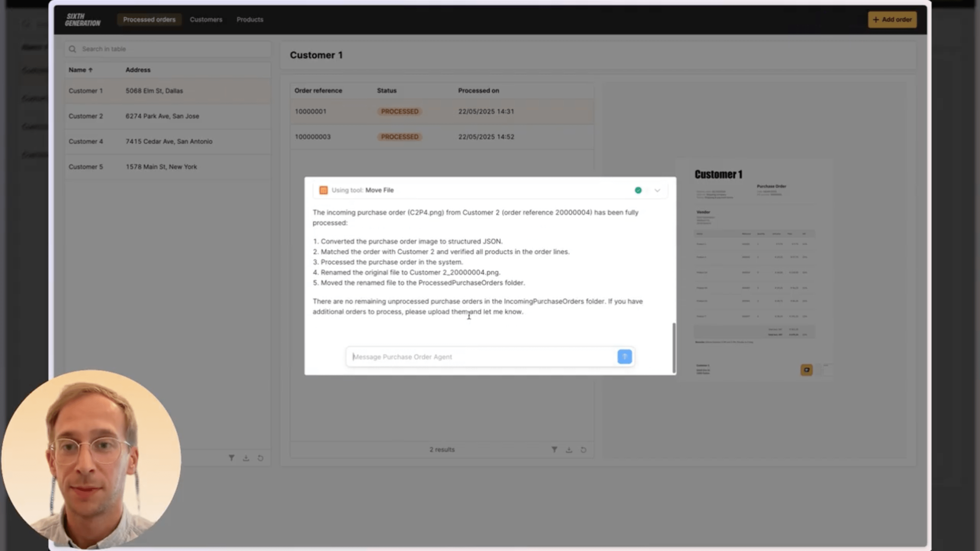Click filter icon under customers table

point(231,458)
